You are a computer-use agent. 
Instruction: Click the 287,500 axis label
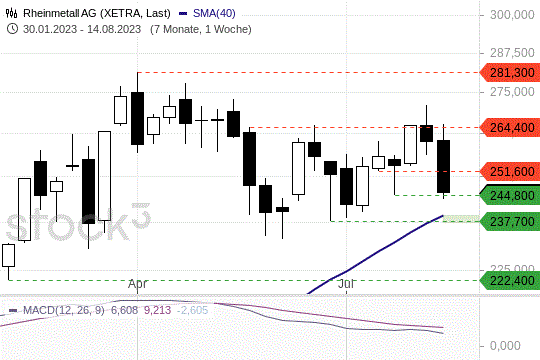click(x=512, y=53)
